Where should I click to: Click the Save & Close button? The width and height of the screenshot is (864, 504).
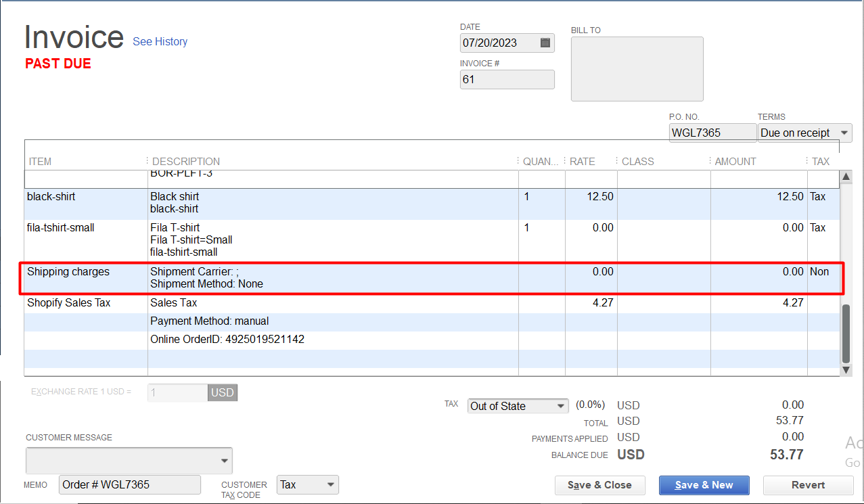tap(599, 485)
